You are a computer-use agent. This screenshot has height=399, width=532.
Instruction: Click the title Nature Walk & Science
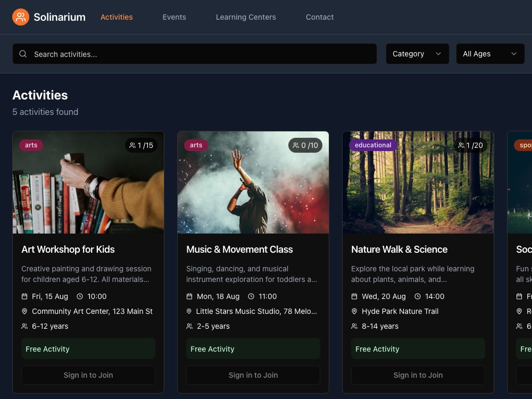(x=400, y=250)
